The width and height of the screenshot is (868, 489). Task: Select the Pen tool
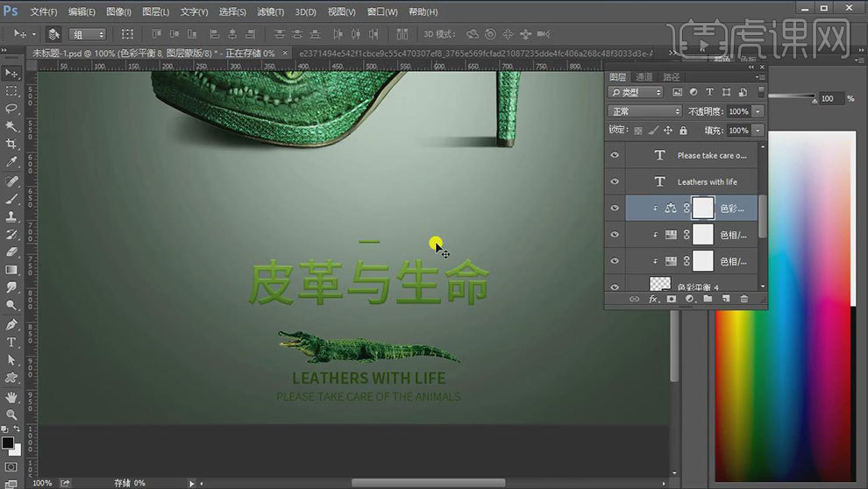tap(11, 325)
